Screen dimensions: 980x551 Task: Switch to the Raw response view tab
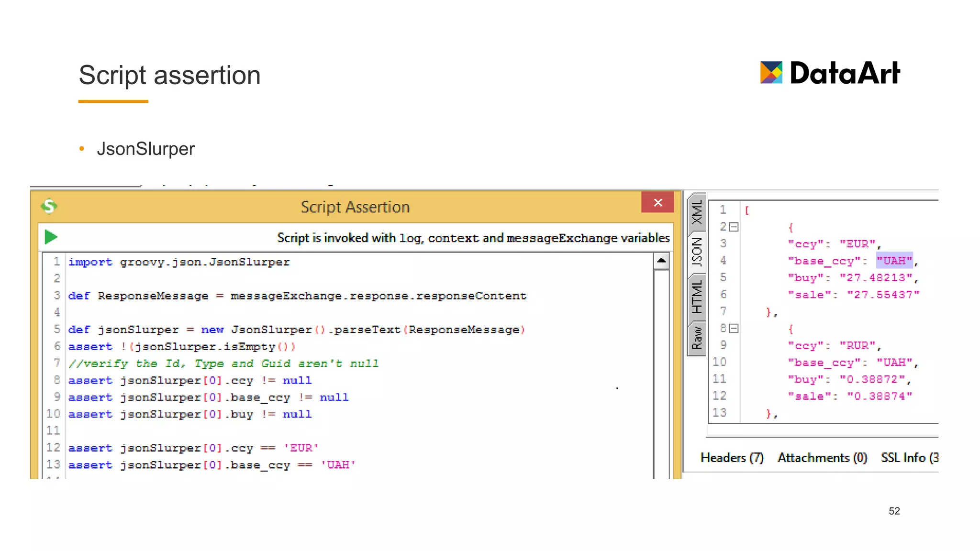(x=697, y=338)
